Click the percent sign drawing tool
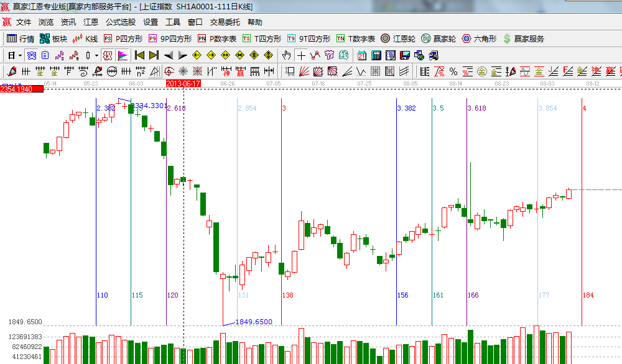The height and width of the screenshot is (364, 622). click(x=453, y=71)
